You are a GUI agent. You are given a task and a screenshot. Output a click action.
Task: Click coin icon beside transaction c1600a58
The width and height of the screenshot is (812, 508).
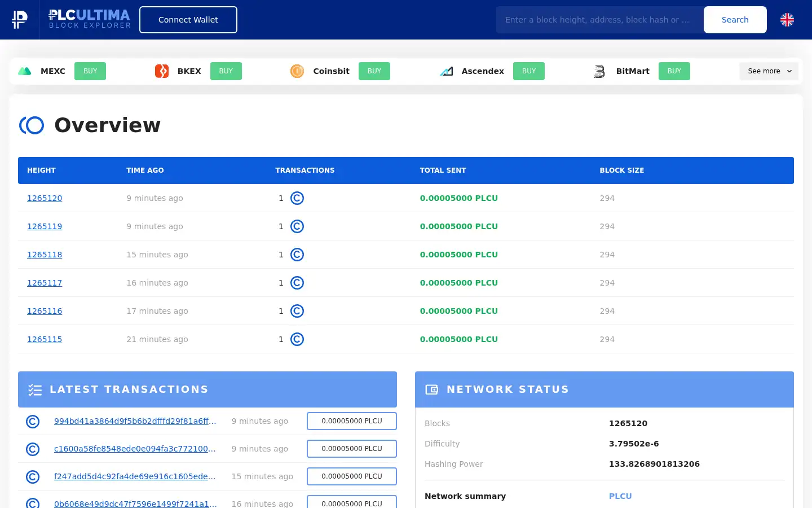33,449
